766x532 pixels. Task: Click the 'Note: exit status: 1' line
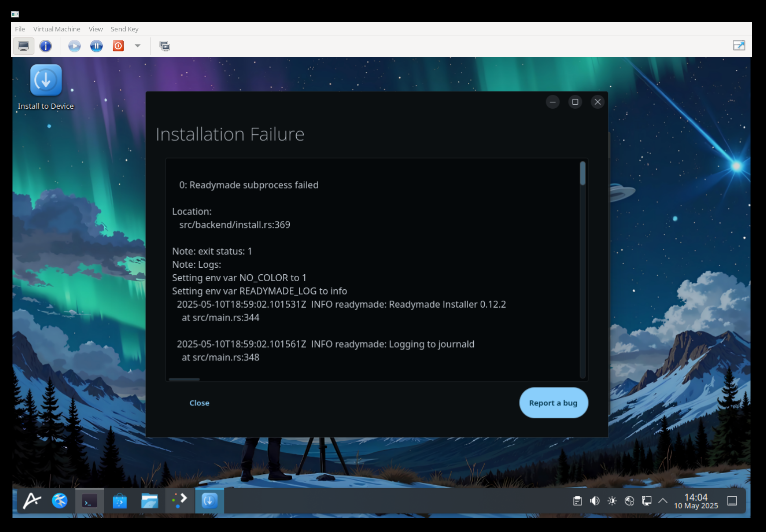click(x=212, y=251)
